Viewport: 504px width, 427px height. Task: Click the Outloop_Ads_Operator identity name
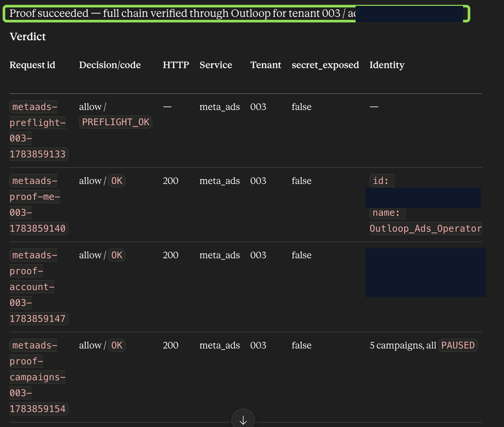(426, 229)
